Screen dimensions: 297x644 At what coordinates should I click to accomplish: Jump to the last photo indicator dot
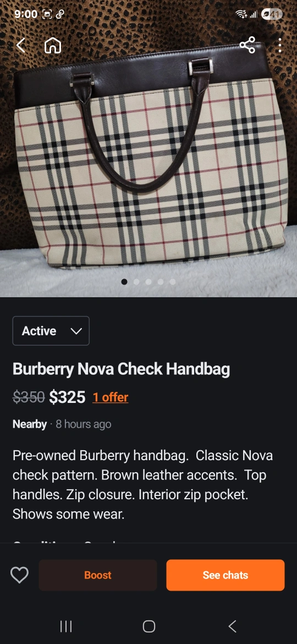click(172, 282)
